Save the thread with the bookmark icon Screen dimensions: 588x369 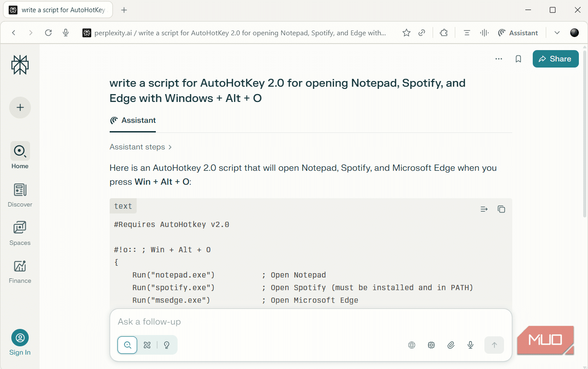518,59
